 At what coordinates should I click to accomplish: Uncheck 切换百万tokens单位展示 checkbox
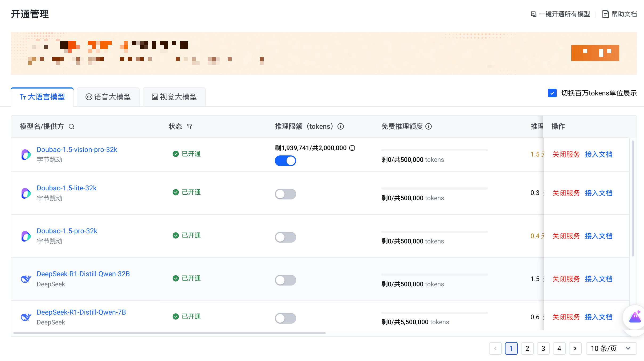click(x=552, y=93)
